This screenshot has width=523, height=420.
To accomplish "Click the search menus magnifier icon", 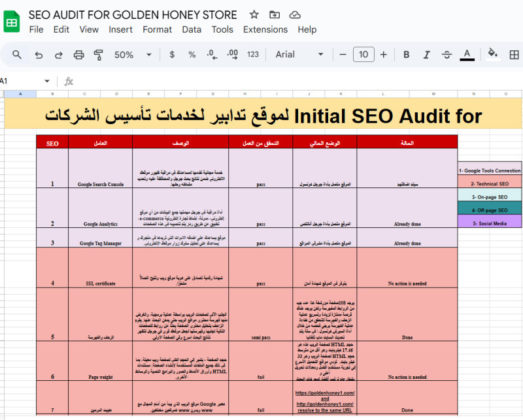I will [17, 55].
